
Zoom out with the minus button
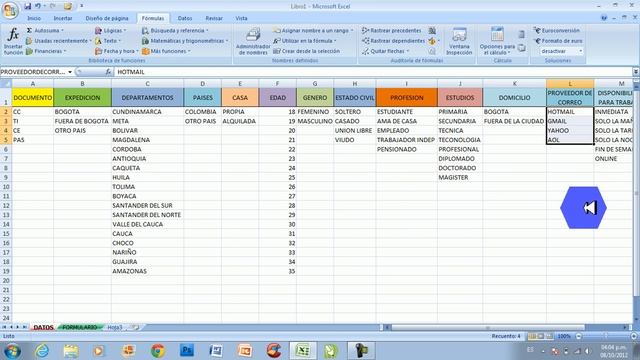click(x=578, y=336)
